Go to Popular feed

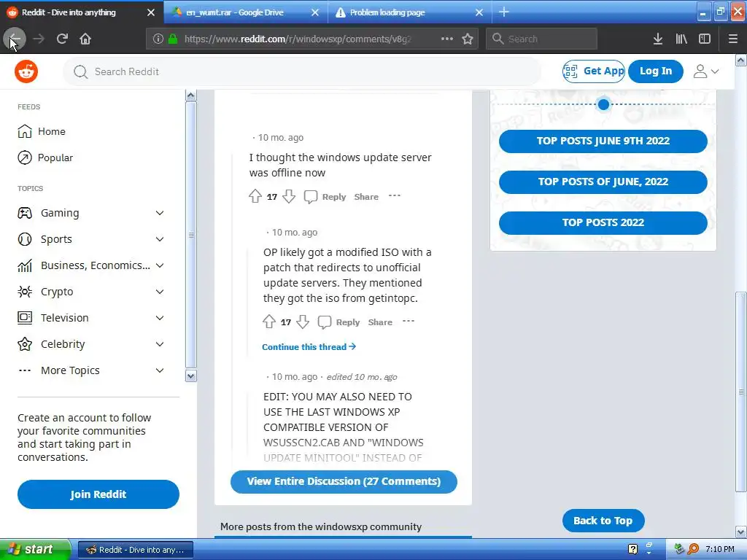click(x=45, y=157)
